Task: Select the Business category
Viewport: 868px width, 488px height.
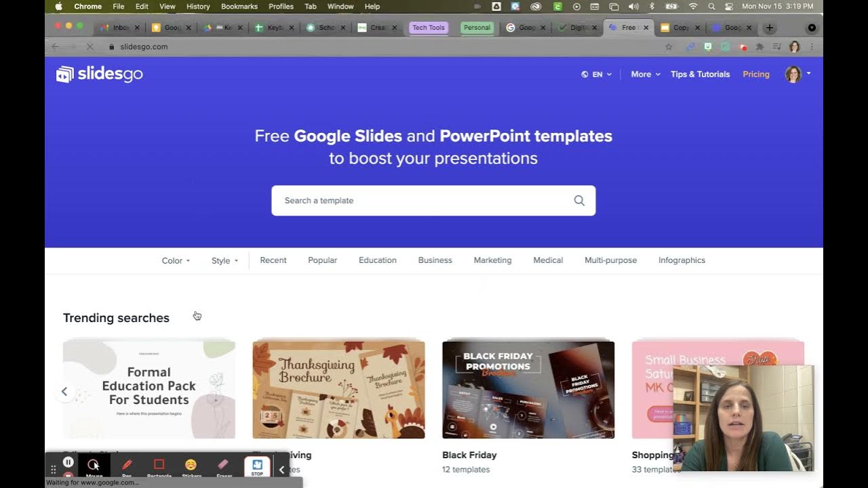Action: [435, 260]
